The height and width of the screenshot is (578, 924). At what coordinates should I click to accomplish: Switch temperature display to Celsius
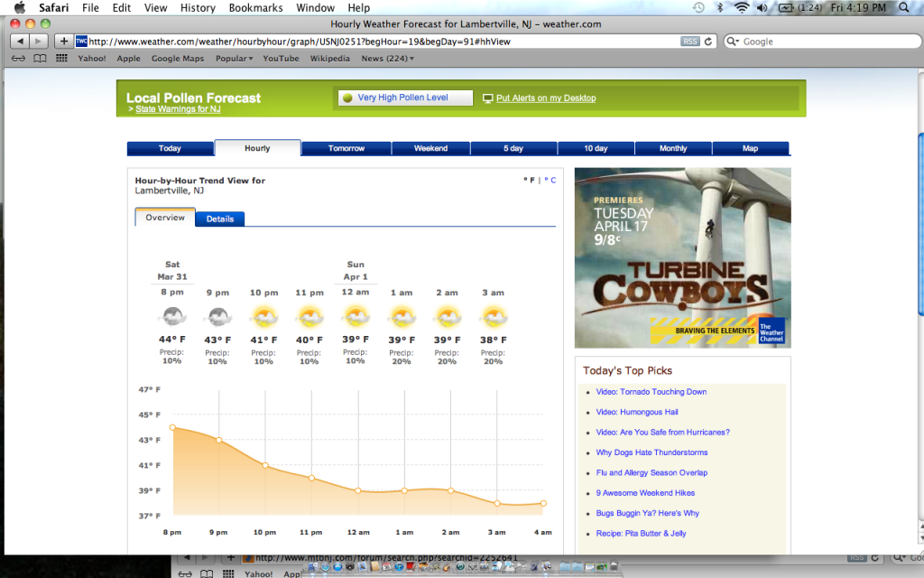(550, 180)
